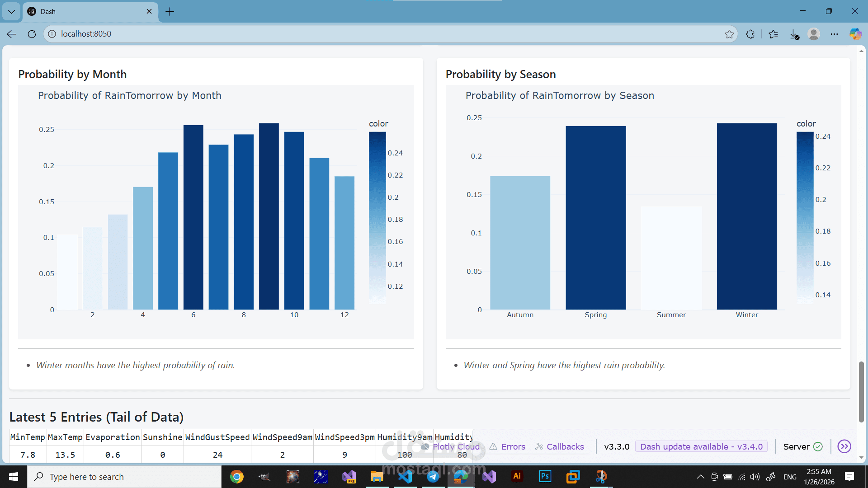Add this page to favorites star
Screen dimensions: 868x488
(x=729, y=34)
